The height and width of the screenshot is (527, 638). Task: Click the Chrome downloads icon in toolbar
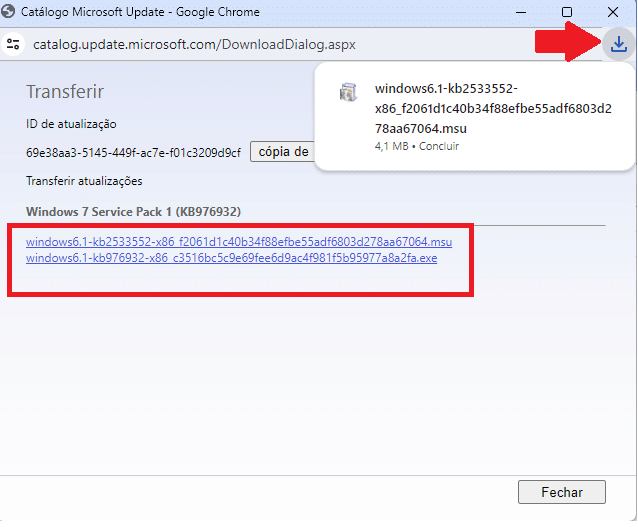tap(618, 44)
